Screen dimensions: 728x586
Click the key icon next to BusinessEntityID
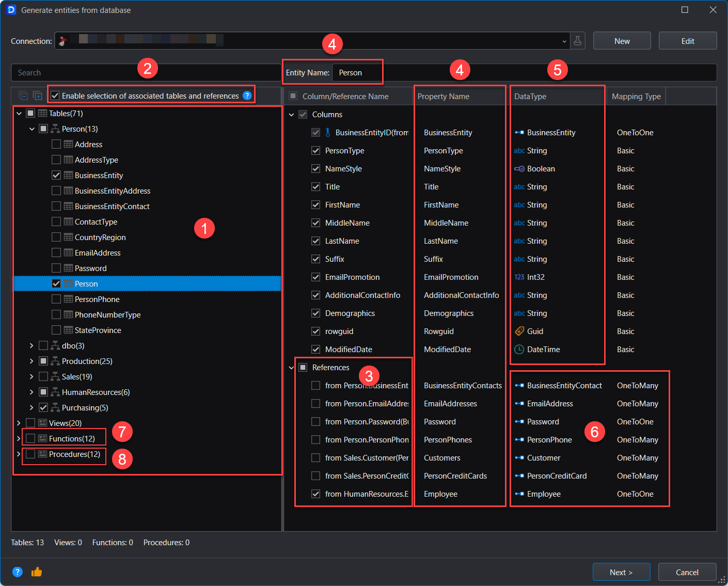click(328, 132)
